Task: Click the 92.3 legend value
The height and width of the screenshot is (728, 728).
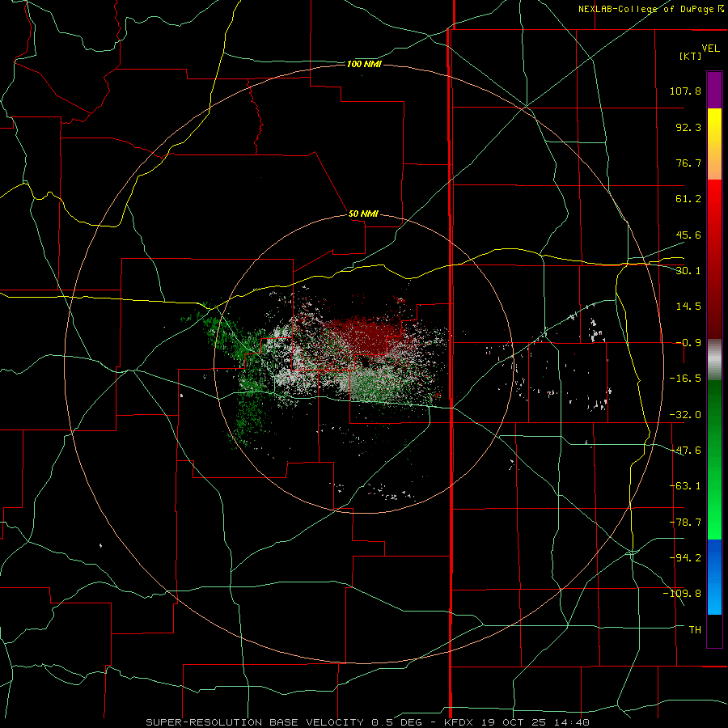Action: (x=688, y=127)
